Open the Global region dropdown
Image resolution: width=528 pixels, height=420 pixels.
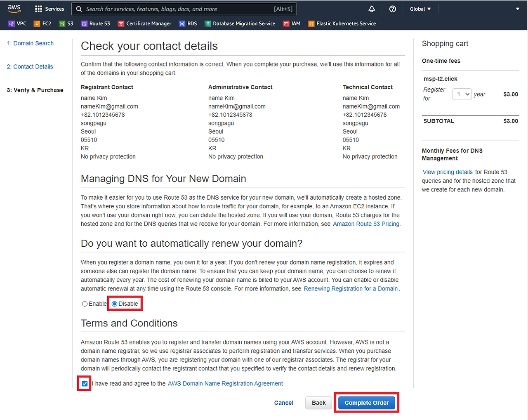420,9
